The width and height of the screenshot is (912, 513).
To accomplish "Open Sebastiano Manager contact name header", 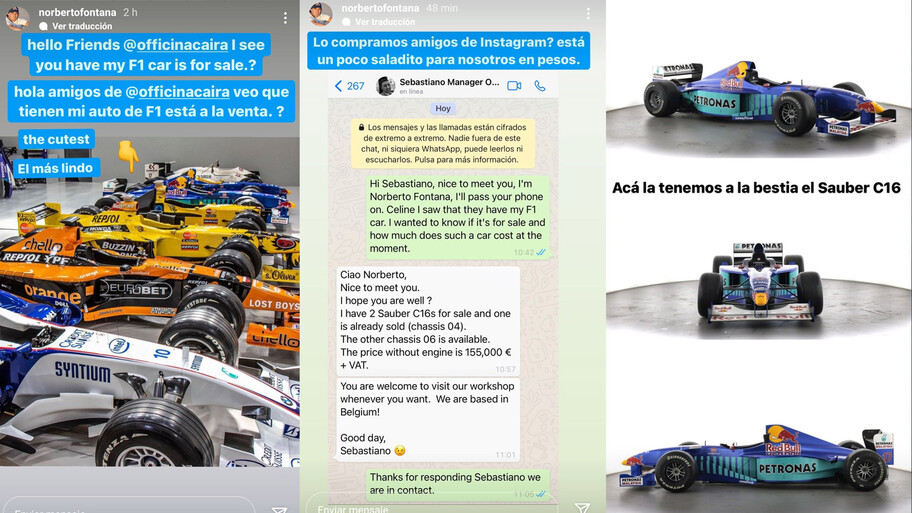I will click(449, 82).
